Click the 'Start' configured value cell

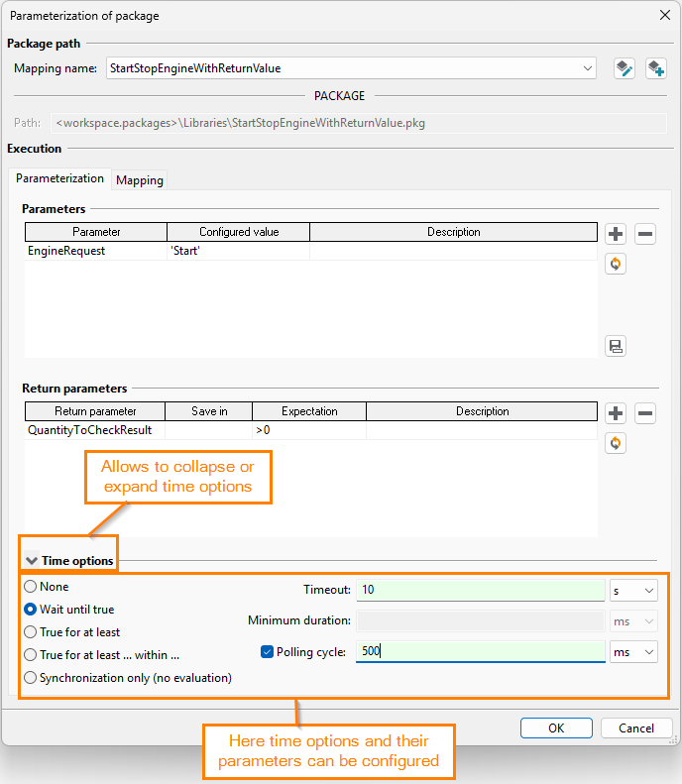click(239, 251)
